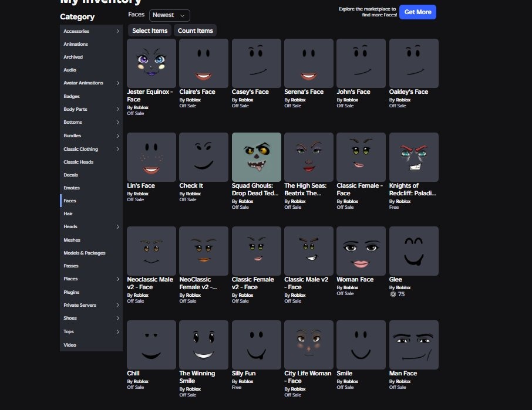
Task: Open John's Face item link
Action: (353, 92)
